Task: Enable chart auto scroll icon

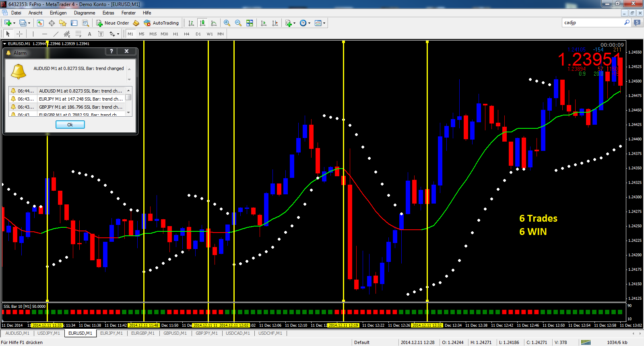Action: tap(264, 23)
